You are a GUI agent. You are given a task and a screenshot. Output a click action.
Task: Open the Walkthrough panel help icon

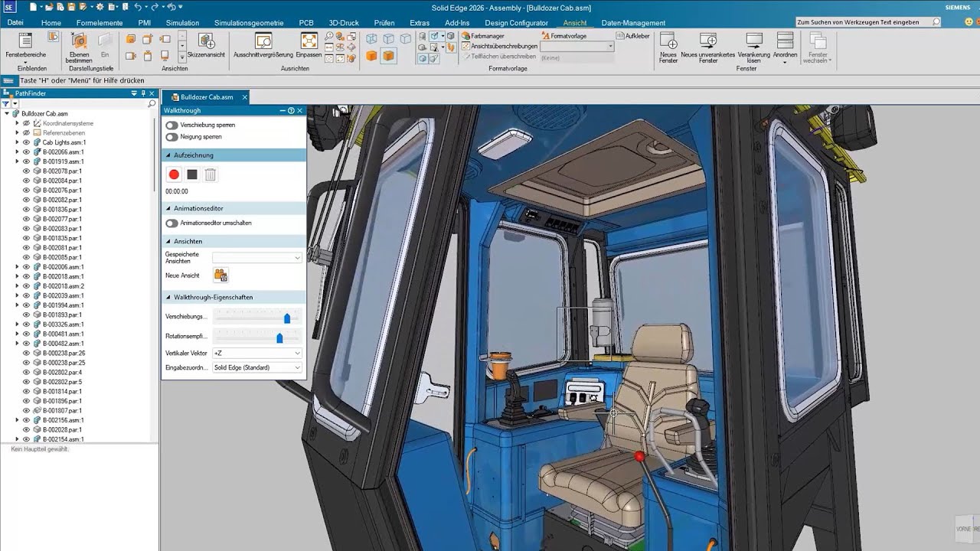[x=291, y=110]
